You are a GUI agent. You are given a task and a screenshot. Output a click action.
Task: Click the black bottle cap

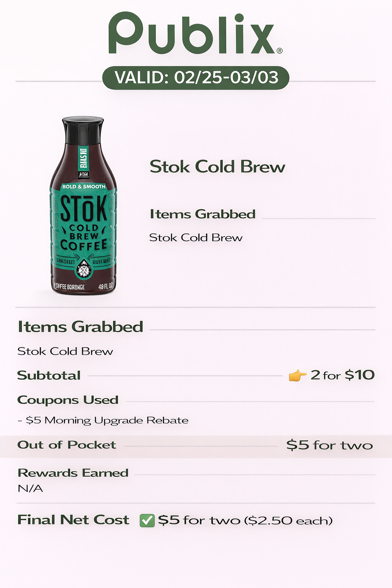pos(83,130)
